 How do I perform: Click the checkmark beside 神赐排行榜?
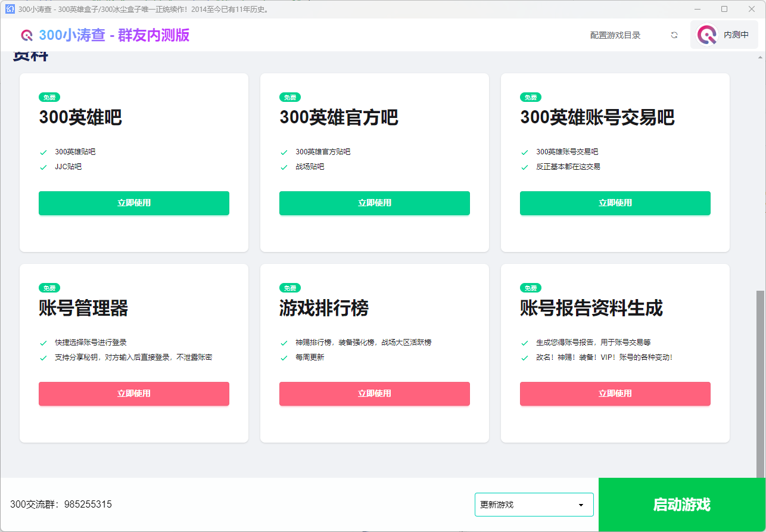click(284, 343)
